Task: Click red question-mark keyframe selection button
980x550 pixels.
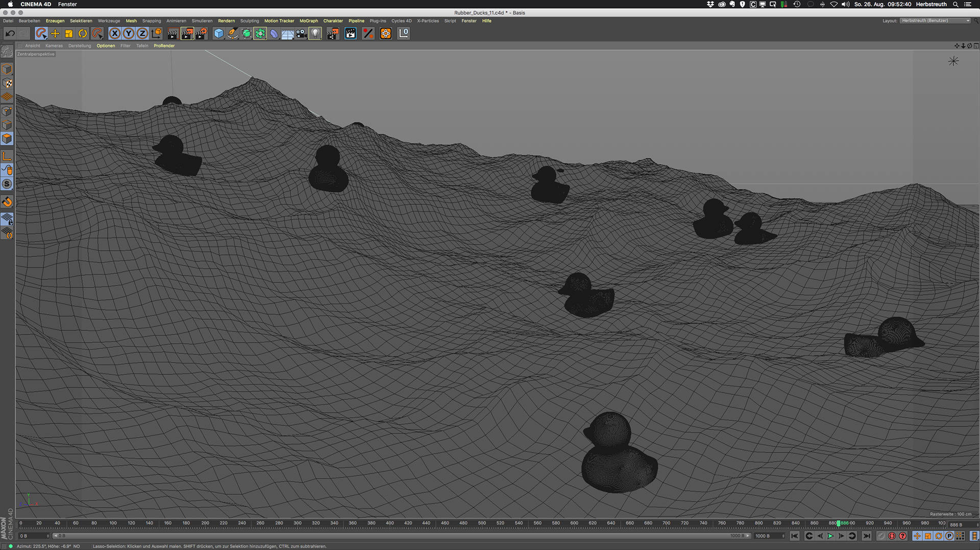Action: click(902, 536)
